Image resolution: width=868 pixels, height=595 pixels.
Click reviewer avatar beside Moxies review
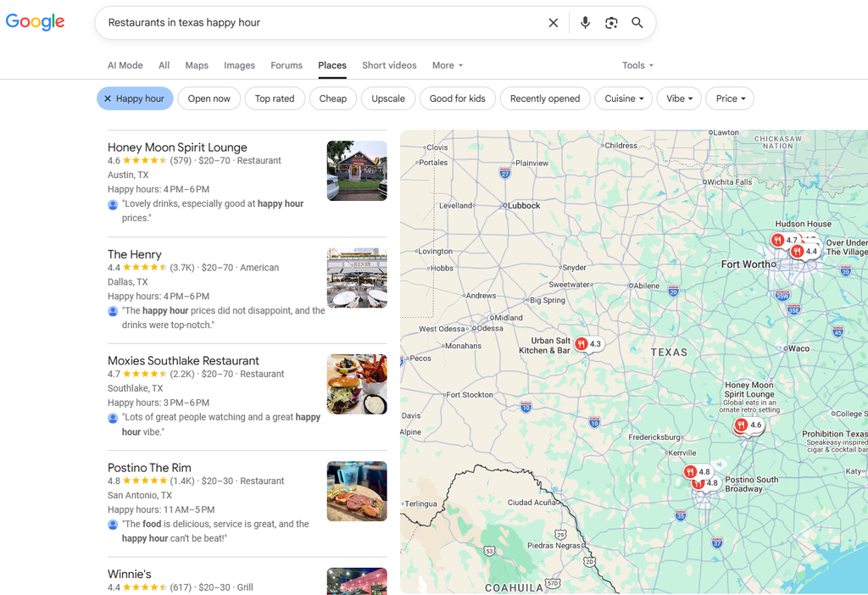point(113,419)
